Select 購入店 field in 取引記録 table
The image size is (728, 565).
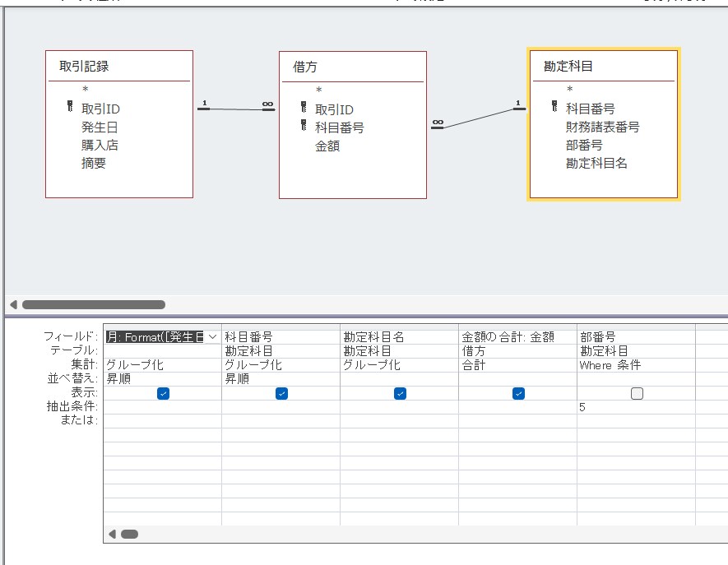point(100,145)
